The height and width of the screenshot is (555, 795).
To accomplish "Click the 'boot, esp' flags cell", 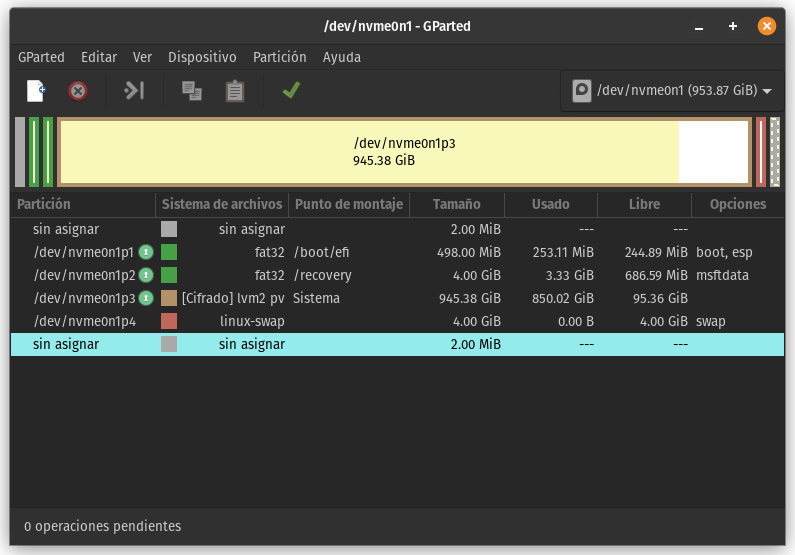I will click(724, 252).
